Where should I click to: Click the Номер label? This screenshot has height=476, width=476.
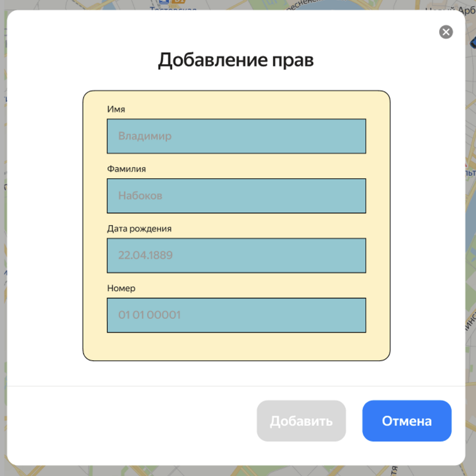[121, 288]
